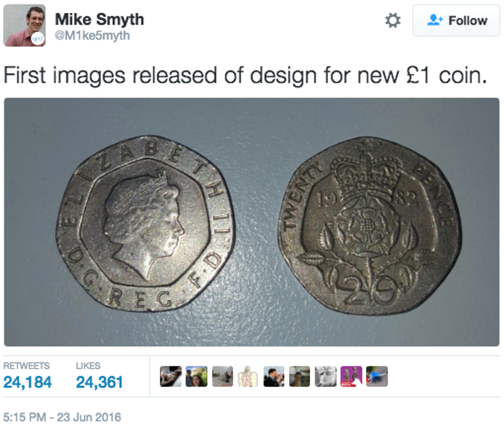
Task: View the 24,184 retweets list
Action: click(27, 382)
